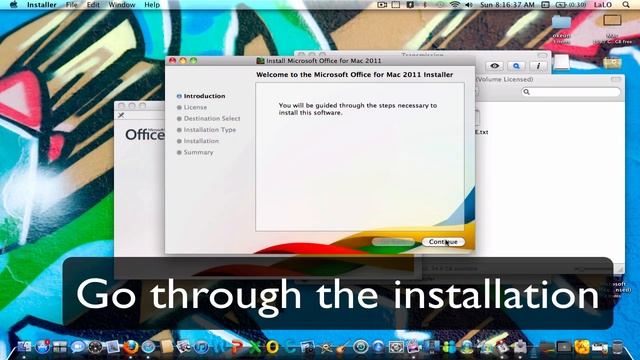
Task: Open the Installer menu
Action: (x=41, y=5)
